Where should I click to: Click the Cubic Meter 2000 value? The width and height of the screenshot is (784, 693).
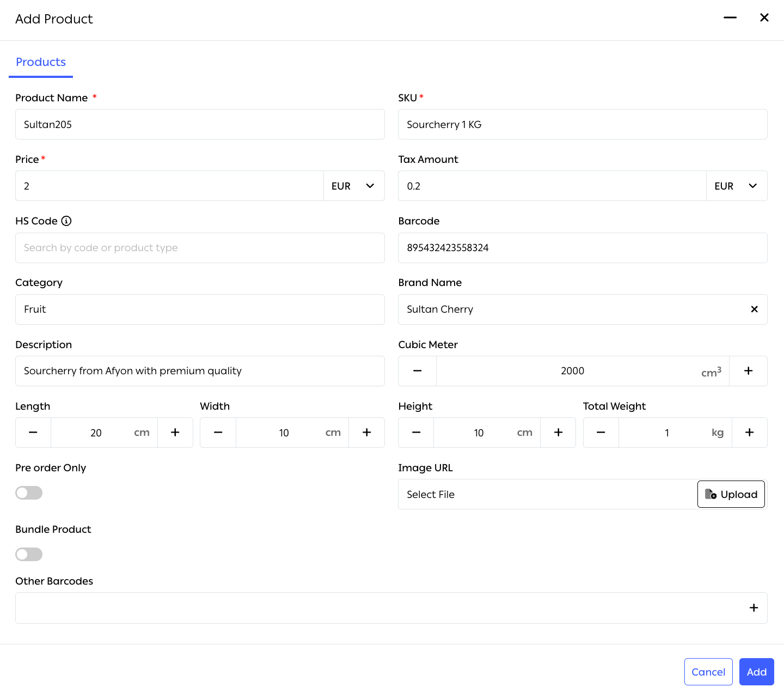point(572,371)
